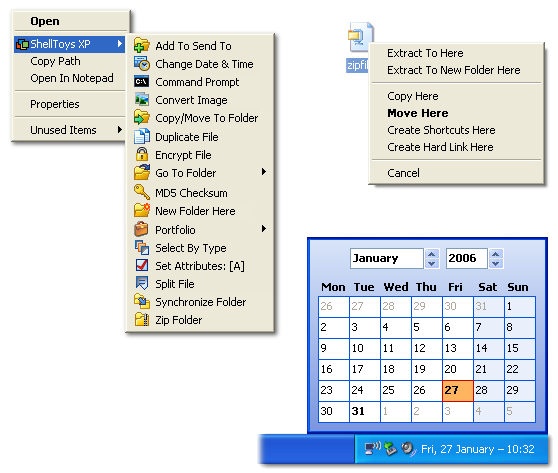Image resolution: width=558 pixels, height=473 pixels.
Task: Click the Duplicate File pages icon
Action: coord(142,137)
